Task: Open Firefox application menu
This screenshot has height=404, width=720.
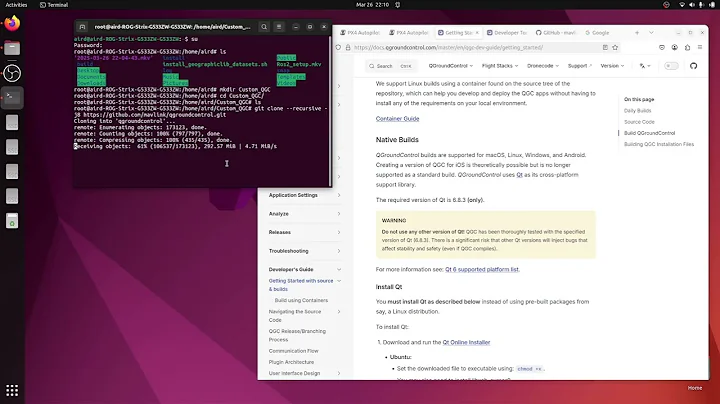Action: tap(700, 47)
